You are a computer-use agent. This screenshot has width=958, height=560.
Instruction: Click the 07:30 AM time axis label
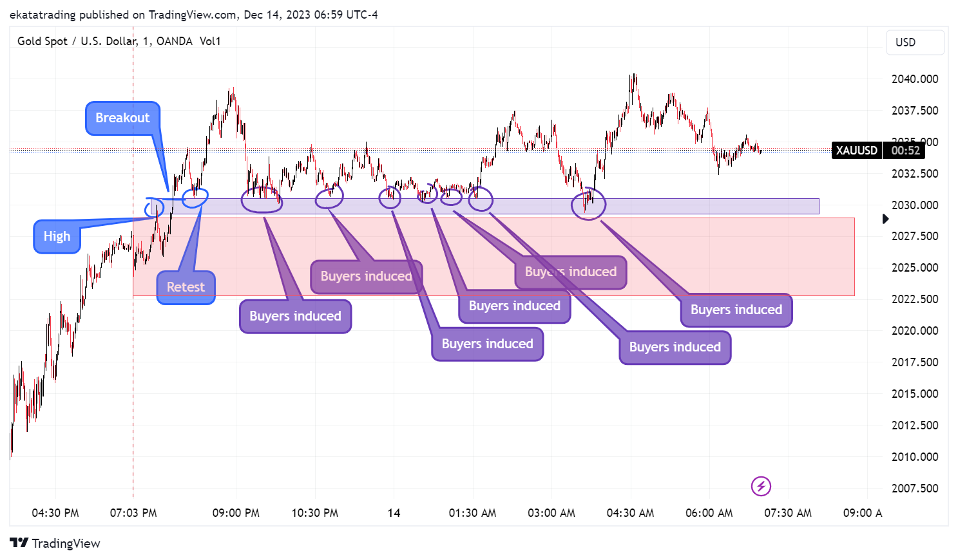point(788,513)
